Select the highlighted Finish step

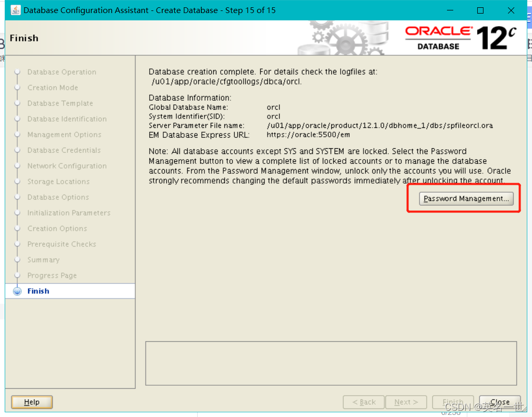(x=70, y=291)
